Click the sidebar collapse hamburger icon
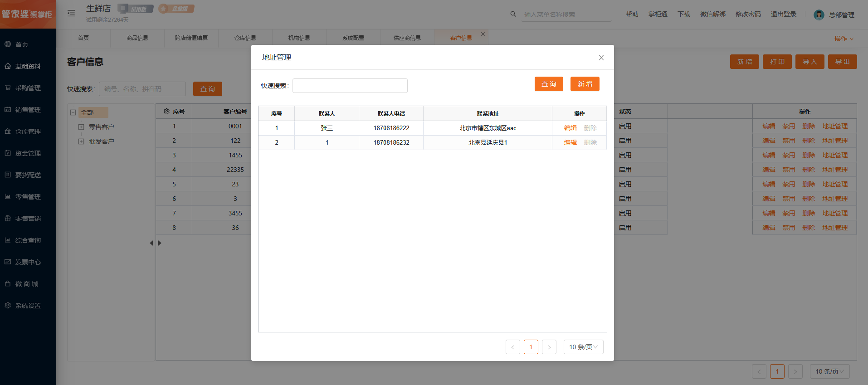The image size is (868, 385). pyautogui.click(x=71, y=13)
